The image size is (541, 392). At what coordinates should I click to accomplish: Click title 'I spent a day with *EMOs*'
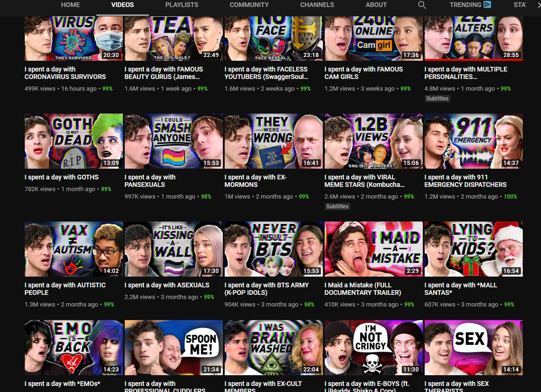[63, 384]
